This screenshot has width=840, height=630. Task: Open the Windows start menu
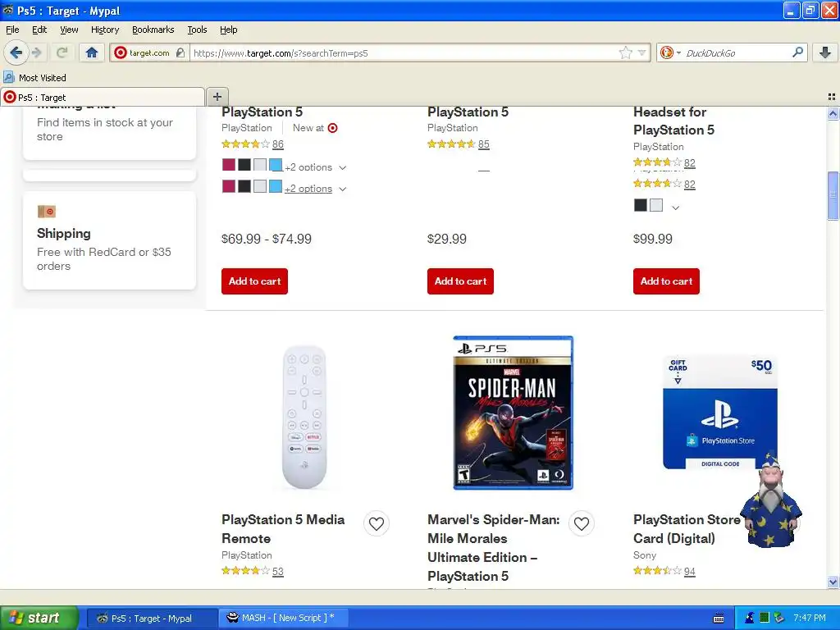tap(39, 618)
